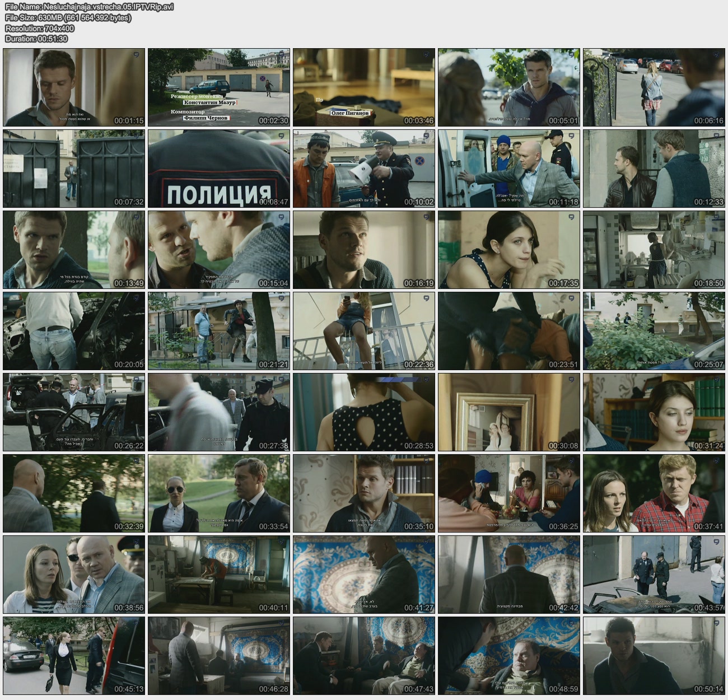Click the thumbnail timestamped 00:01:15

point(74,87)
